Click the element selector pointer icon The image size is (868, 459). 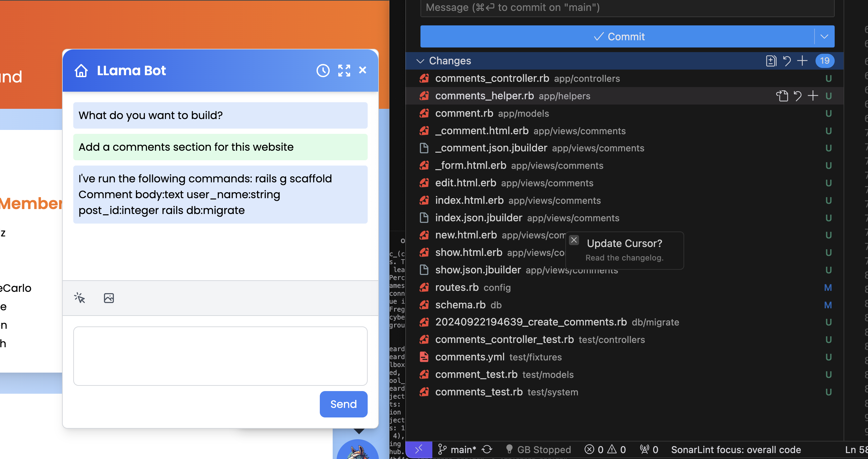80,298
